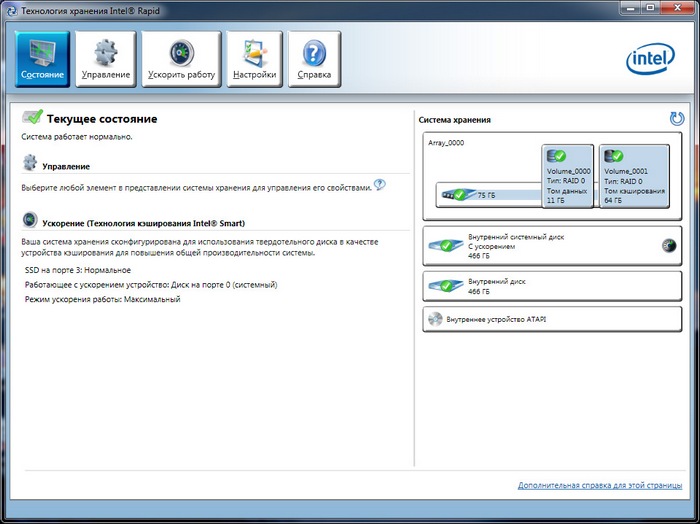This screenshot has height=524, width=700.
Task: Click the Управление gear icon in section header
Action: point(30,162)
